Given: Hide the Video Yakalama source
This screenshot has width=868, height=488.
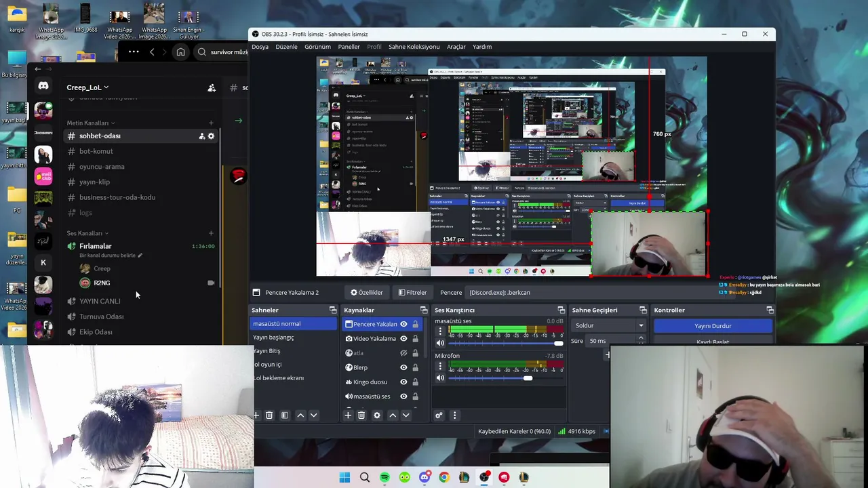Looking at the screenshot, I should coord(403,338).
